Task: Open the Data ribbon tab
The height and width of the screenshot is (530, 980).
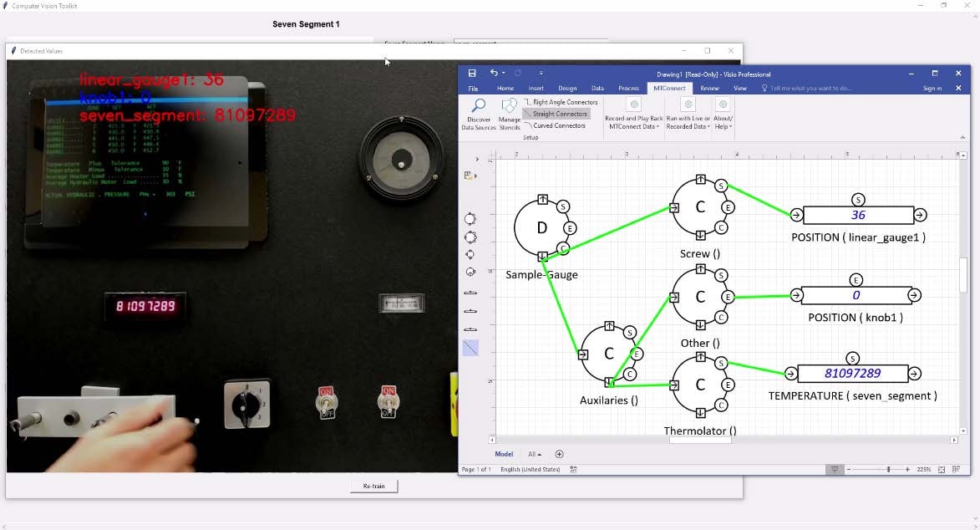Action: pyautogui.click(x=597, y=89)
